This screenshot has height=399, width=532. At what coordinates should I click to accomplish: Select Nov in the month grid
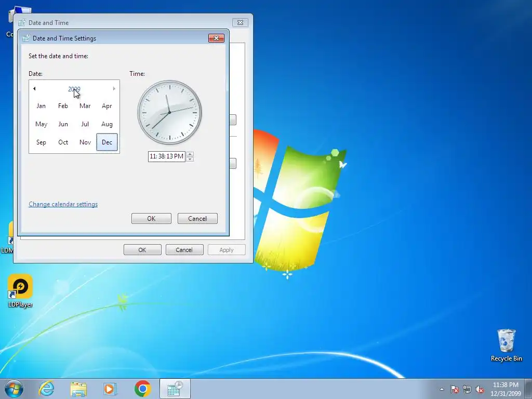pyautogui.click(x=85, y=142)
